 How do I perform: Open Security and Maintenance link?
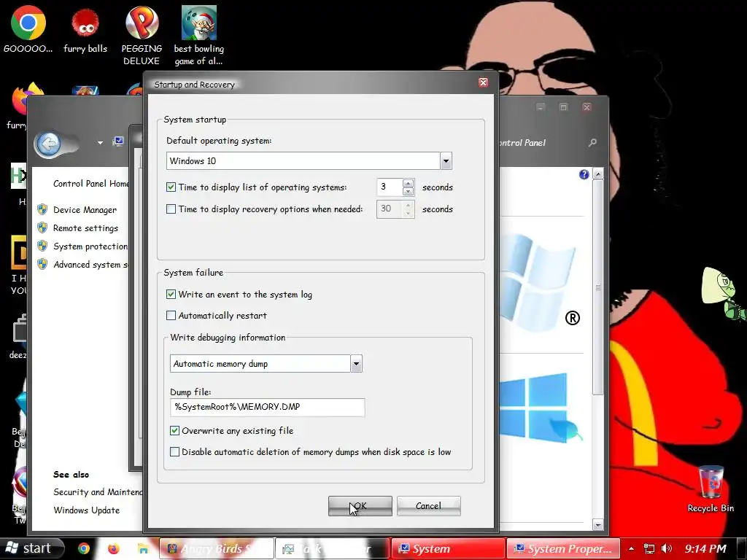(x=98, y=492)
